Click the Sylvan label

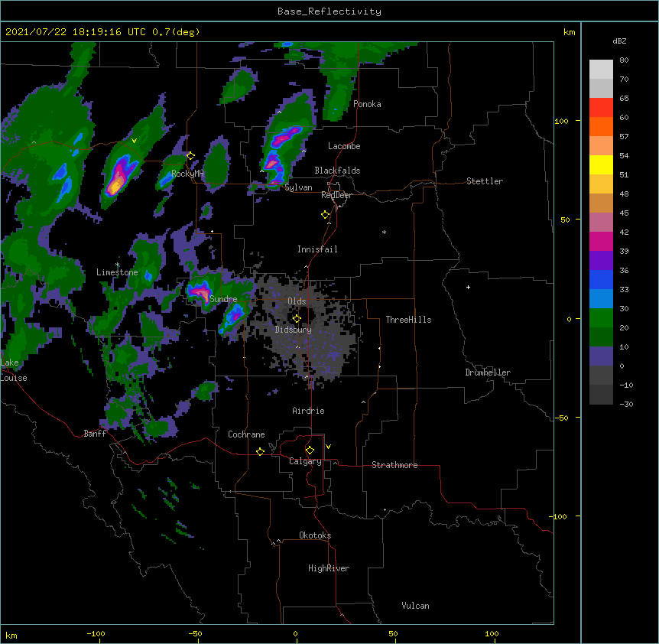pyautogui.click(x=298, y=187)
